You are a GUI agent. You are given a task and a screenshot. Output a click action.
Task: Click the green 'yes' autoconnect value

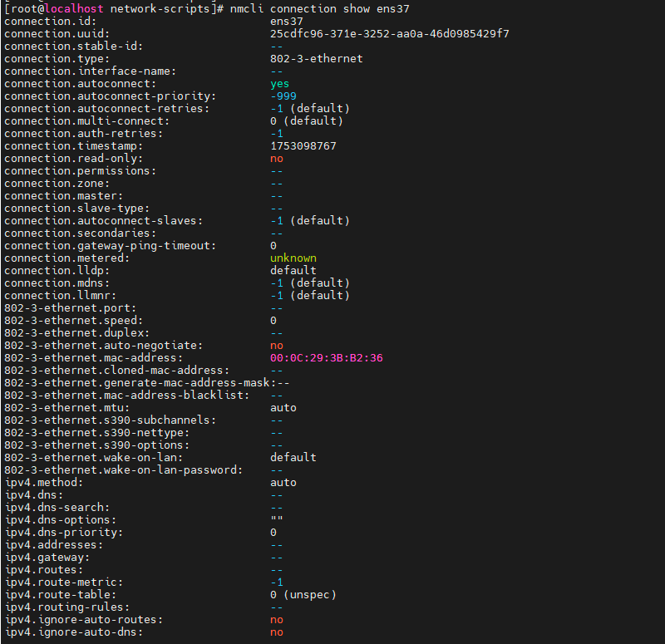coord(280,84)
